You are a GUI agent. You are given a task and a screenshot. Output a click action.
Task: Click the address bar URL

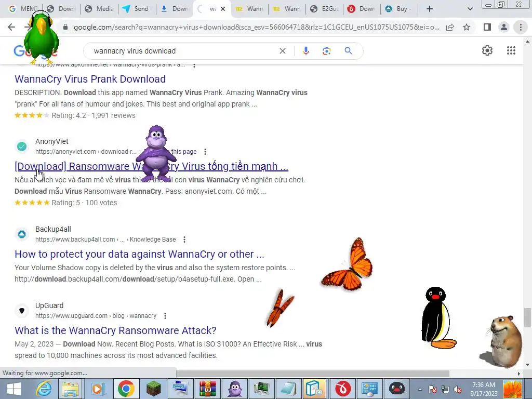[257, 27]
